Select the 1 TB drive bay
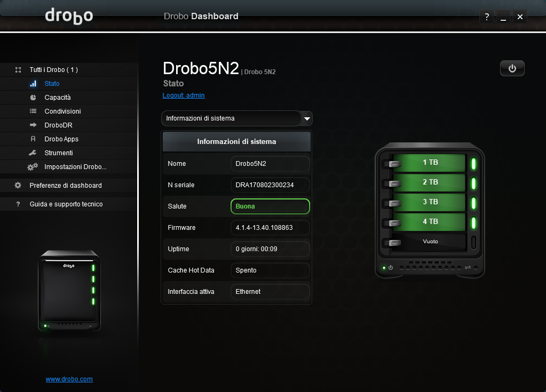Viewport: 546px width, 392px height. [x=430, y=163]
